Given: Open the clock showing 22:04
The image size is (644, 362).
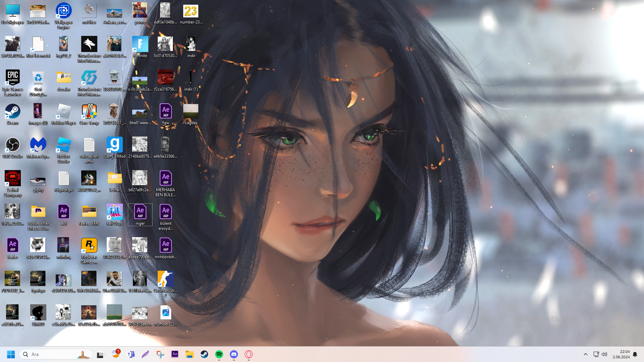Looking at the screenshot, I should point(621,354).
